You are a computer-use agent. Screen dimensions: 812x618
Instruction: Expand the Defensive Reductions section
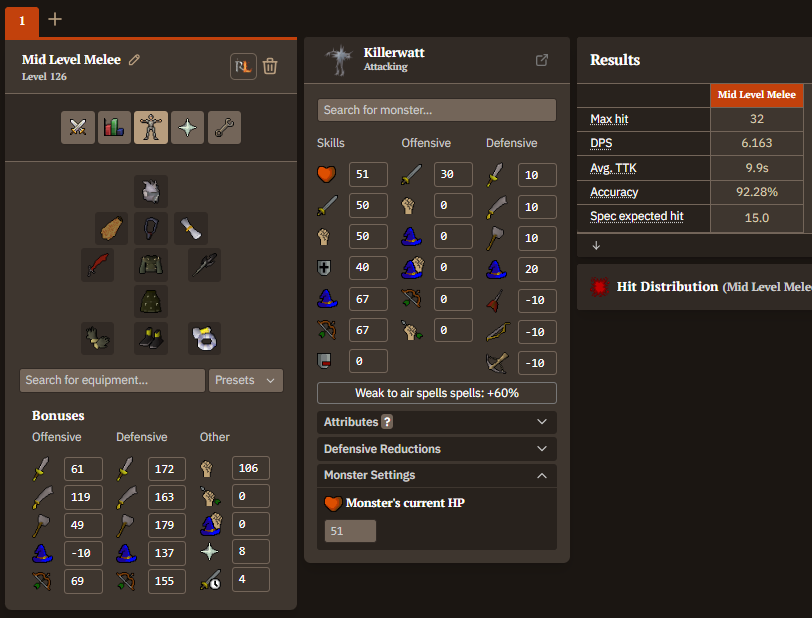[x=437, y=449]
